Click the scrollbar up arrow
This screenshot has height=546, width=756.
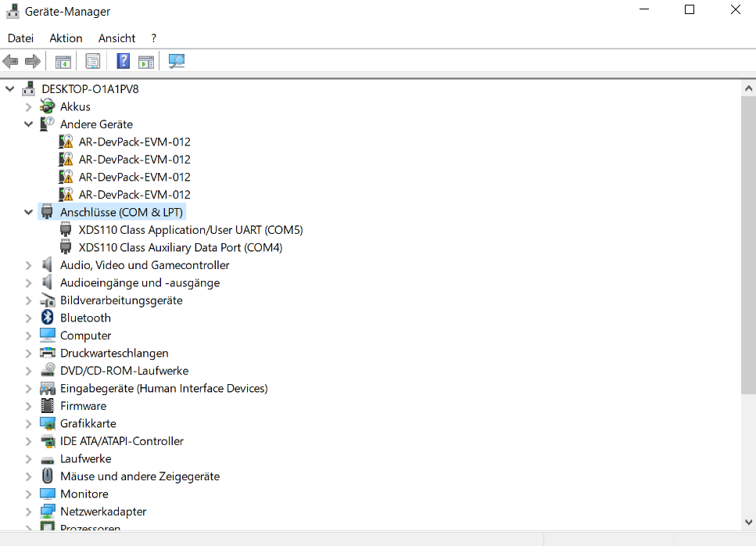748,88
